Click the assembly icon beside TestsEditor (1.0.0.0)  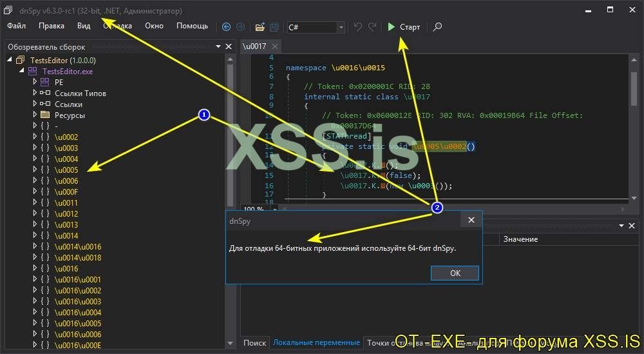(x=20, y=60)
